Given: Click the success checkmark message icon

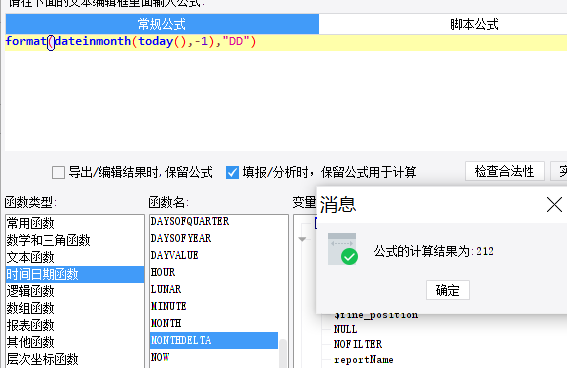Looking at the screenshot, I should click(342, 249).
